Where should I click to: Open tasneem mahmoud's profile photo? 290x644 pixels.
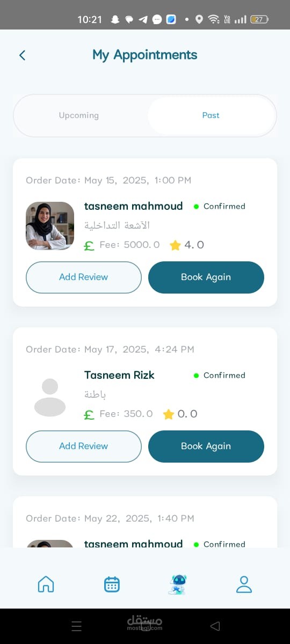click(x=50, y=226)
